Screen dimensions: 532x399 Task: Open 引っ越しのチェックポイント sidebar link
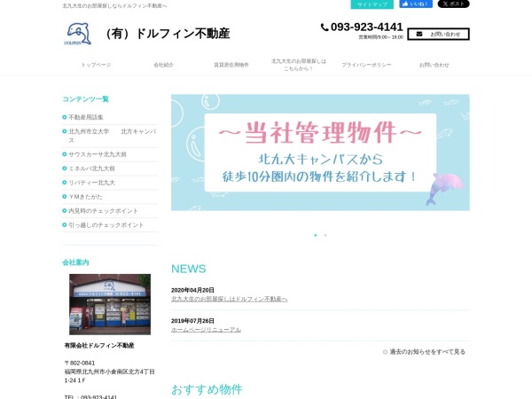point(106,225)
